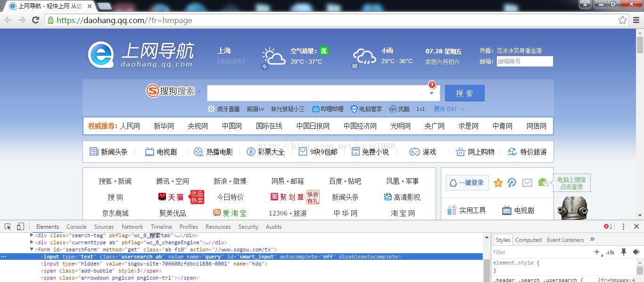
Task: Click the address bar URL
Action: pos(124,20)
